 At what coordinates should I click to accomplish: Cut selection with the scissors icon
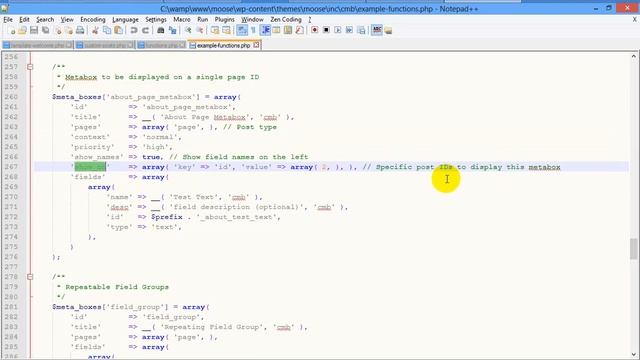[x=95, y=31]
